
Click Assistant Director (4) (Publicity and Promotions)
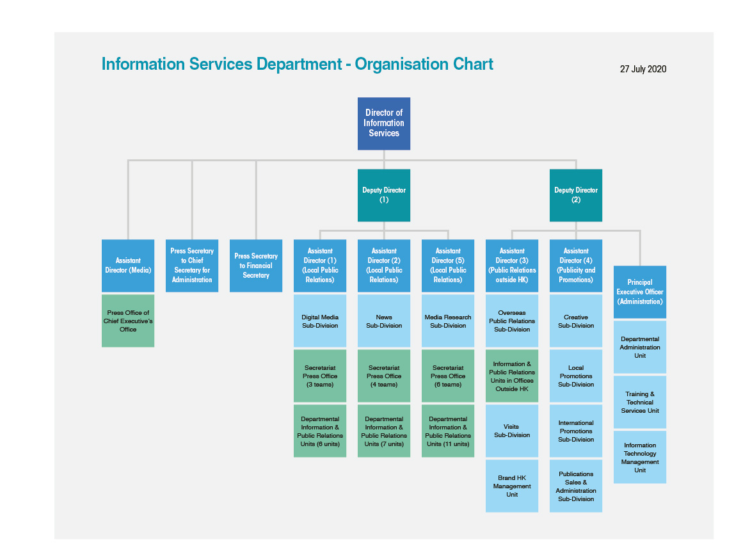[575, 265]
